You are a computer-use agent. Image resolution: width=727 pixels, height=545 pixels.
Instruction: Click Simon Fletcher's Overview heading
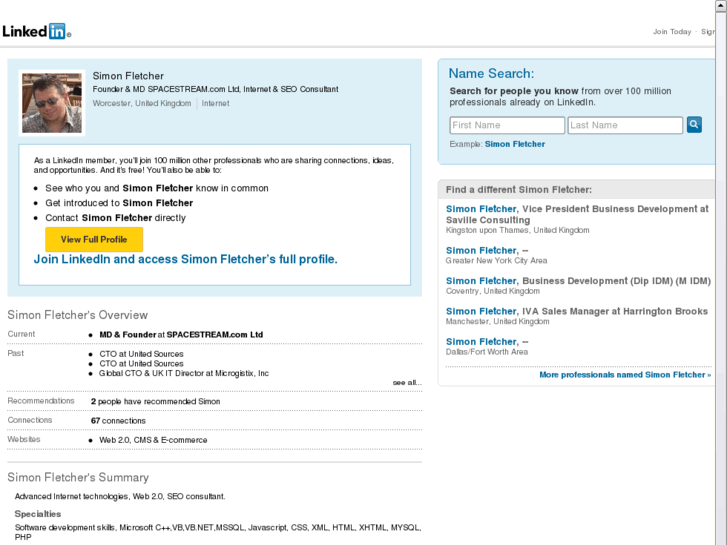tap(77, 315)
